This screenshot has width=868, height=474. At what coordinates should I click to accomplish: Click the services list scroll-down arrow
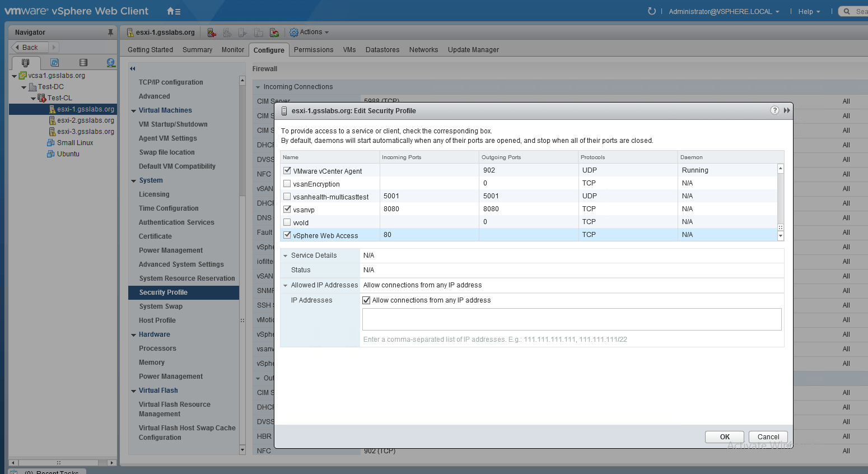click(x=781, y=236)
